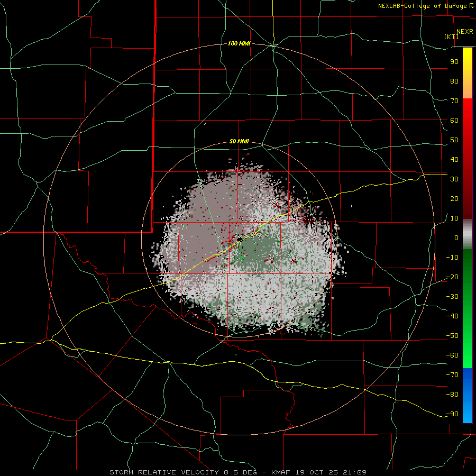The image size is (476, 476).
Task: Click the 50 value on the velocity scale
Action: coord(454,140)
